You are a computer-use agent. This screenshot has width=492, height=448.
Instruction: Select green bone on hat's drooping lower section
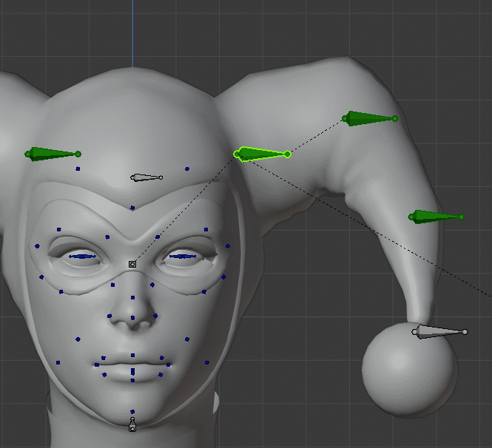point(436,217)
